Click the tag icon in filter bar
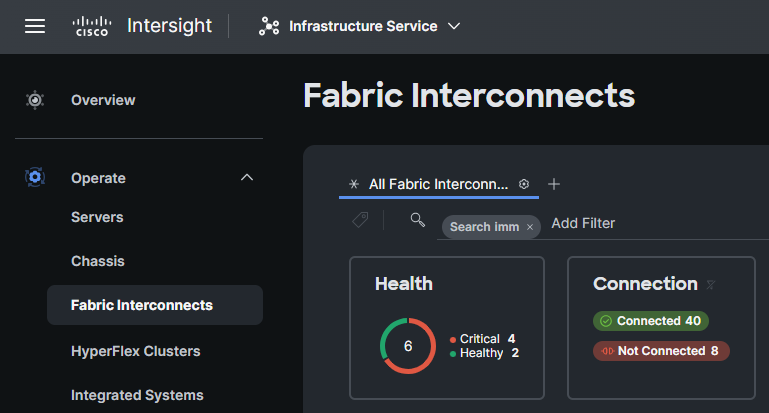Viewport: 769px width, 413px height. click(360, 220)
